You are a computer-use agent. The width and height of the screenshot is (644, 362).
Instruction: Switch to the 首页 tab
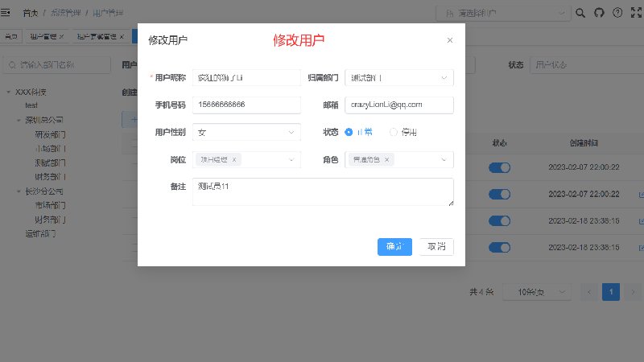coord(11,36)
